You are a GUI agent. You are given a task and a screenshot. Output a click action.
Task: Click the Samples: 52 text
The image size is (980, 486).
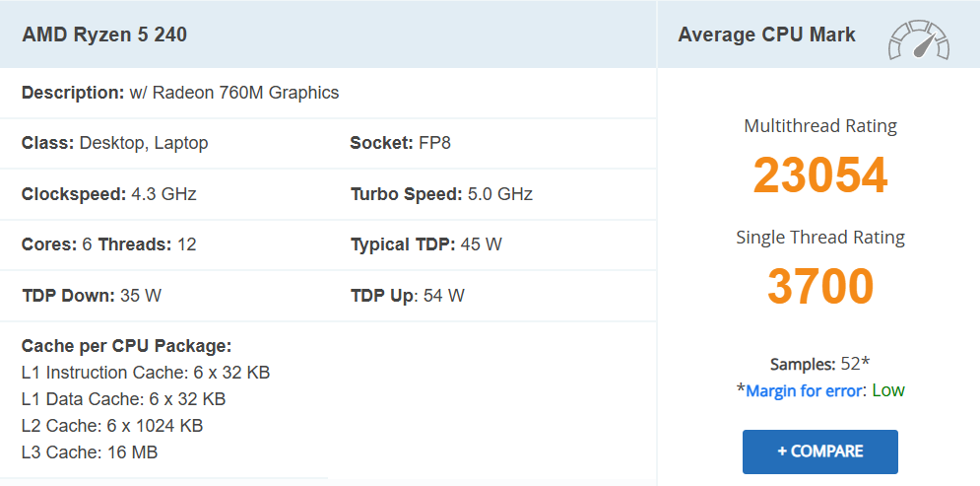tap(818, 363)
